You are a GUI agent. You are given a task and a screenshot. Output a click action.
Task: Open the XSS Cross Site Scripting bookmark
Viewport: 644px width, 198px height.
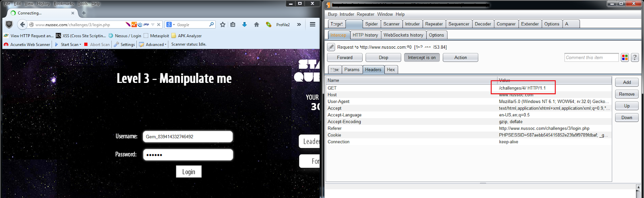tap(81, 36)
